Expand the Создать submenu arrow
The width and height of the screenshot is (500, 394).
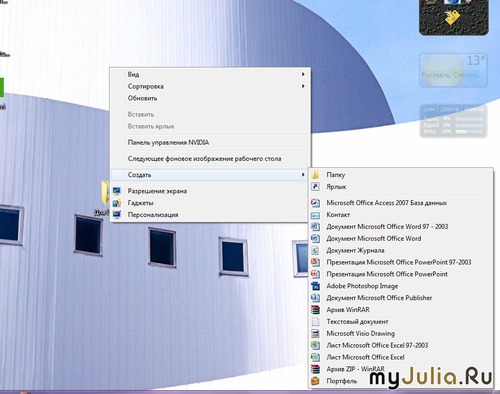(x=303, y=175)
